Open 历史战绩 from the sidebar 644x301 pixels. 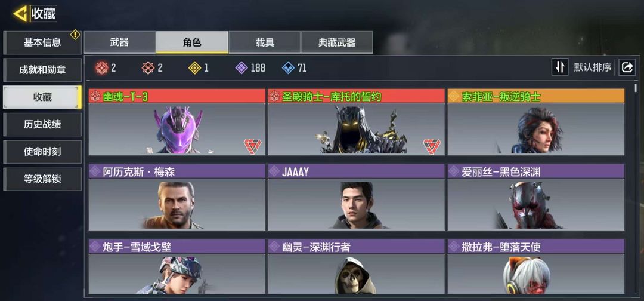point(42,125)
